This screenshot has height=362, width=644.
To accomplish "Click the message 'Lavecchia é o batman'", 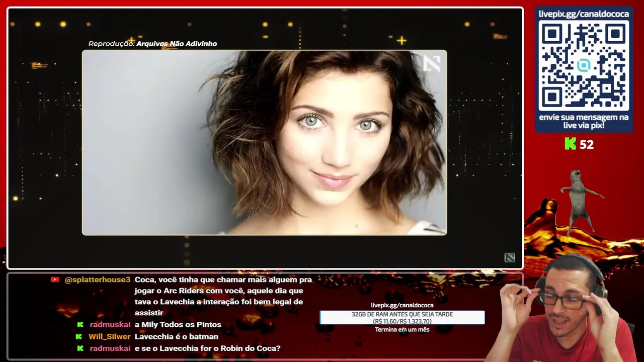I will [x=177, y=336].
